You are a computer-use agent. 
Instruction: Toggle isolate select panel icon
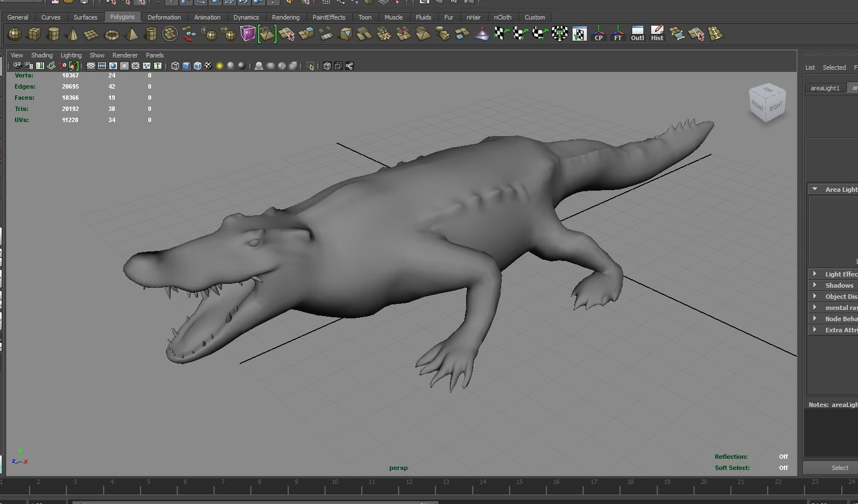click(x=311, y=66)
